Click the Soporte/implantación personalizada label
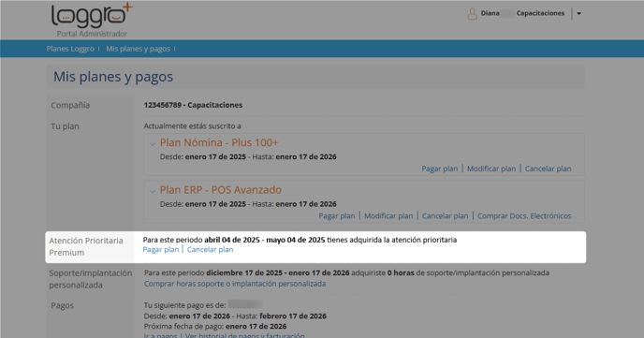644x338 pixels. click(91, 279)
